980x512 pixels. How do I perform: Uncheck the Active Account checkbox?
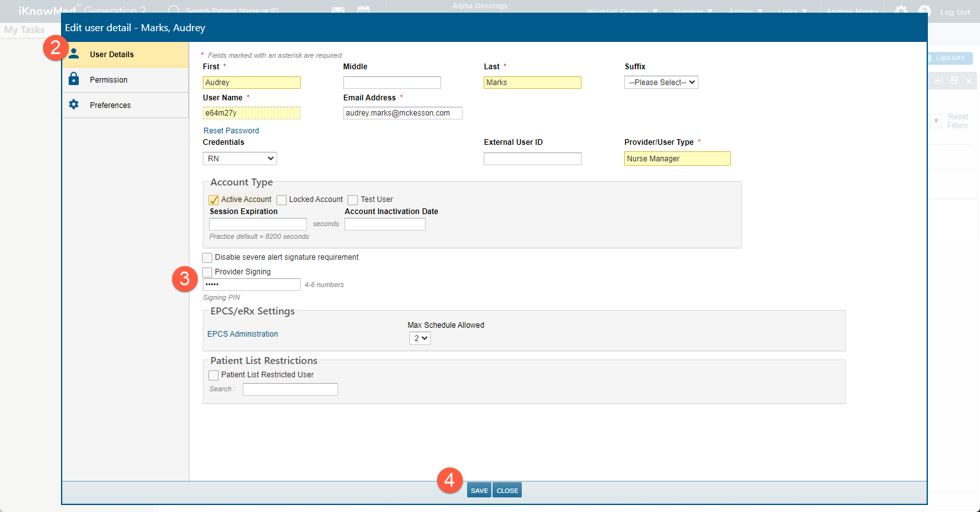click(214, 200)
